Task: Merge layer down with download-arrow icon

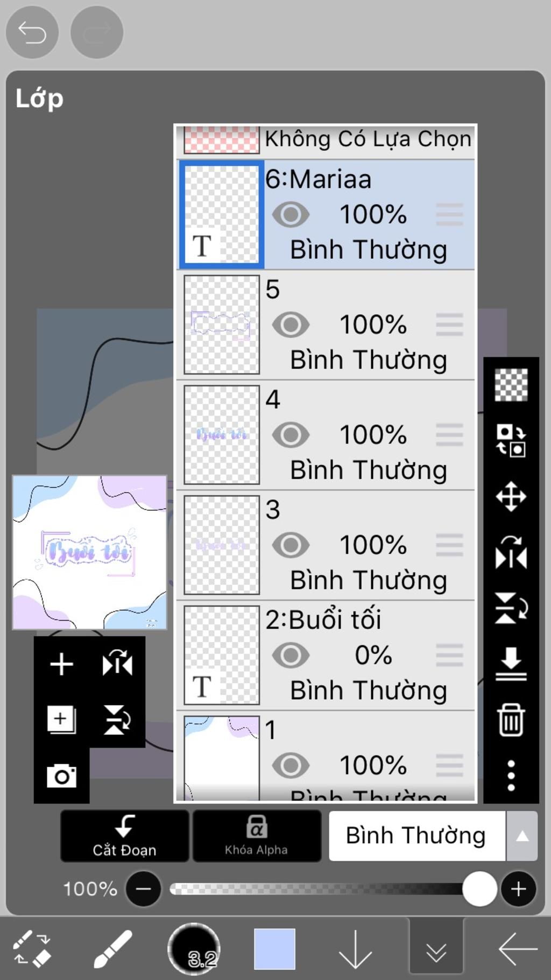Action: pyautogui.click(x=511, y=664)
